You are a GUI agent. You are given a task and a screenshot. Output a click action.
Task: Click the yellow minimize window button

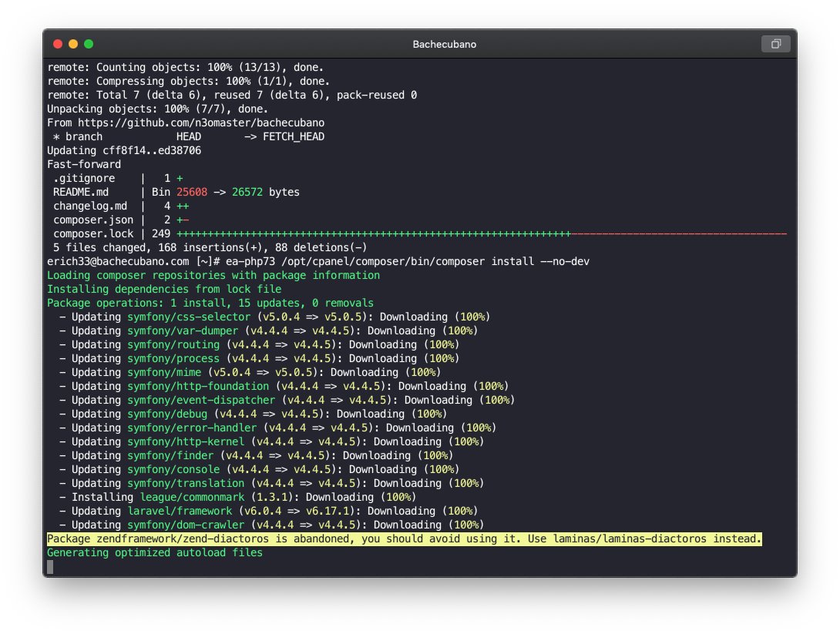73,44
